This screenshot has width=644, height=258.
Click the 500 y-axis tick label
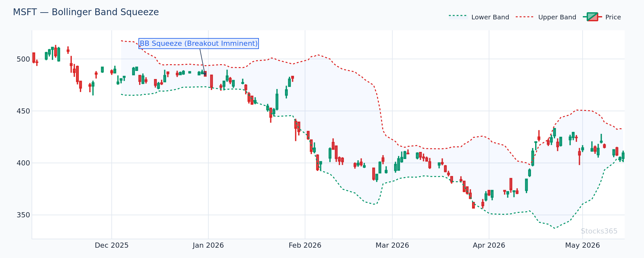tap(24, 59)
